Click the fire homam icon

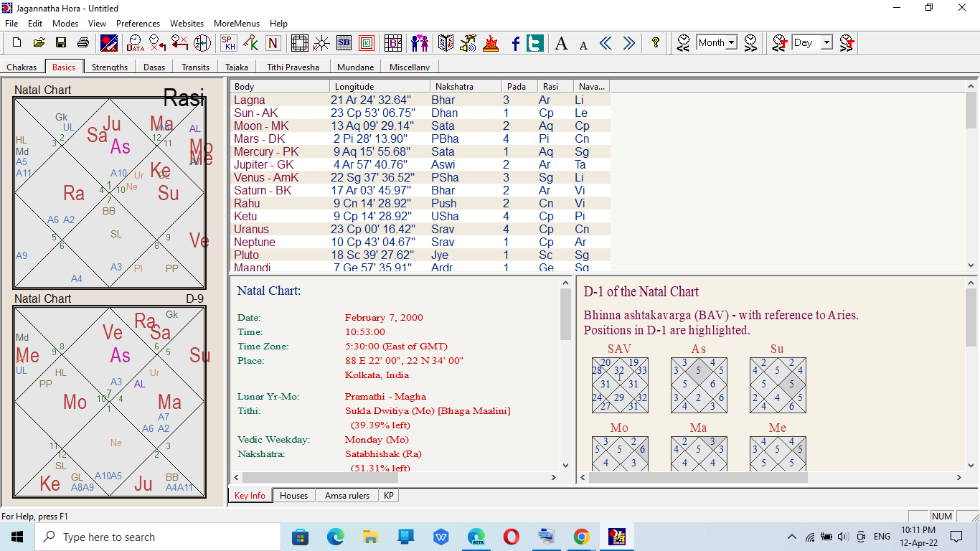tap(491, 43)
